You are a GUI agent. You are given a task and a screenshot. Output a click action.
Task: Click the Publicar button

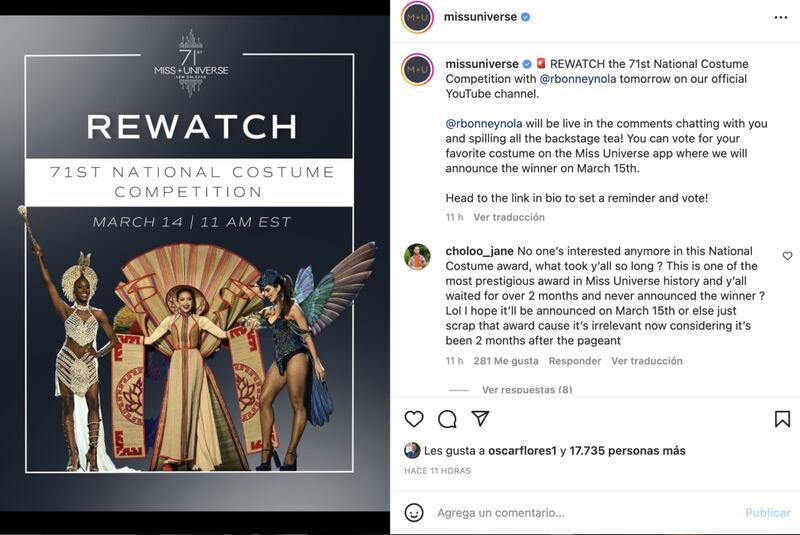pos(767,513)
